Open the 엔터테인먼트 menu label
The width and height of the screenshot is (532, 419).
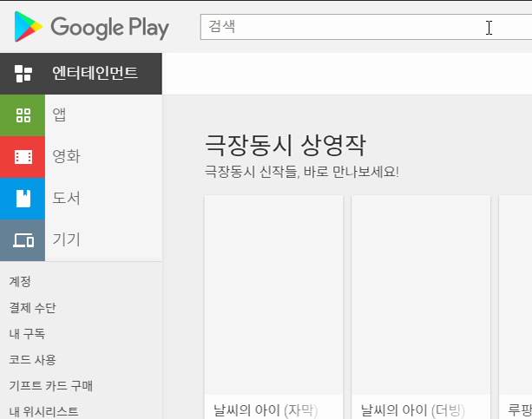(x=95, y=73)
